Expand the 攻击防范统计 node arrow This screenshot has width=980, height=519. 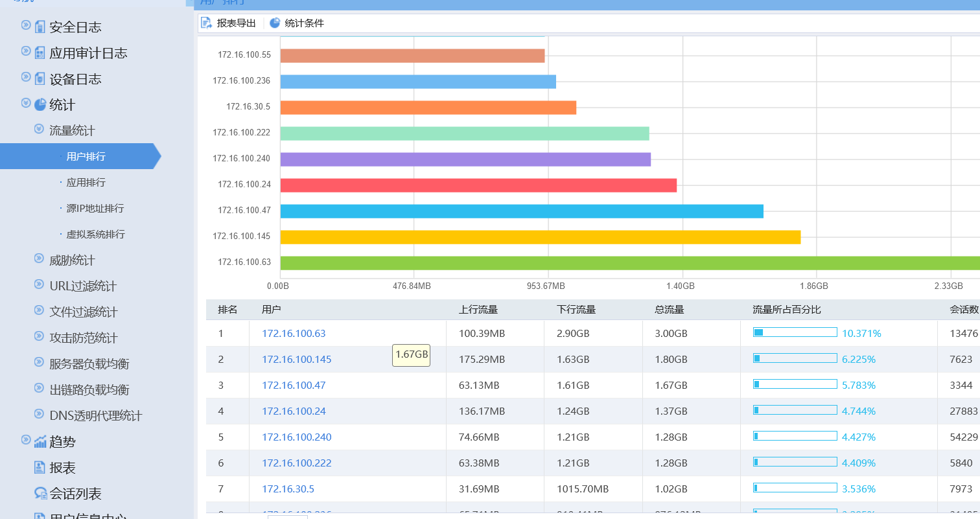[39, 337]
